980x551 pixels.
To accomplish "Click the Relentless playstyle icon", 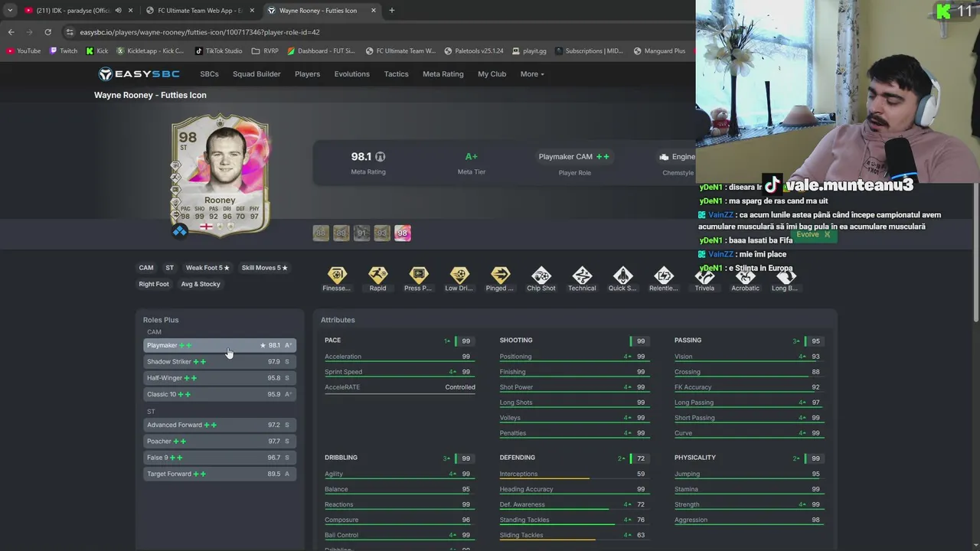I will 664,275.
